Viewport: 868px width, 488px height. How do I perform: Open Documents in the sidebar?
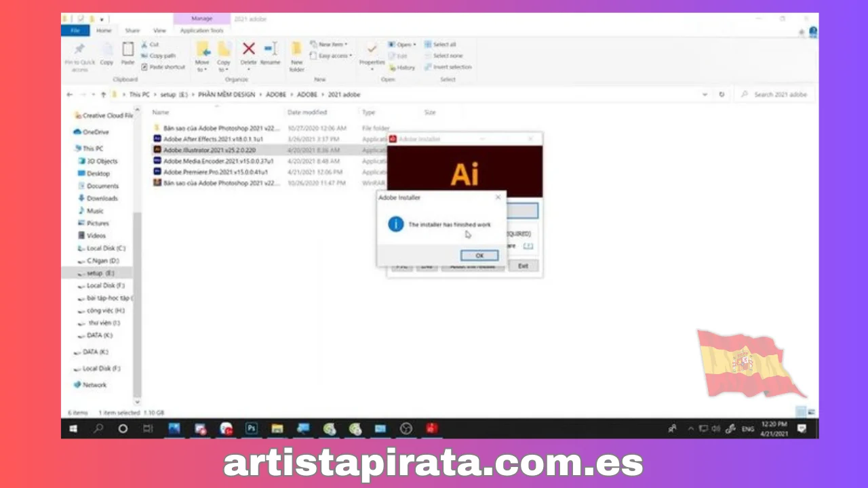(98, 186)
